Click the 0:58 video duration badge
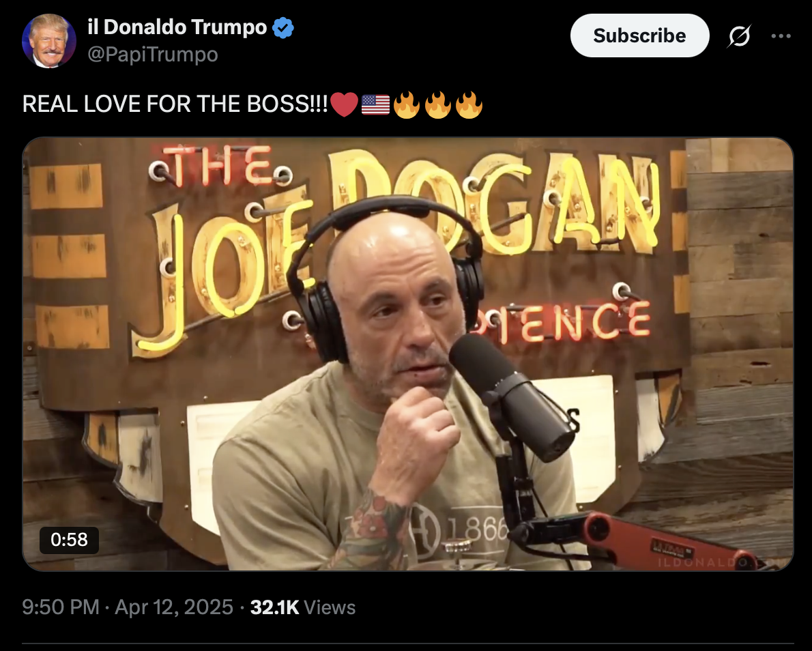The width and height of the screenshot is (812, 651). [69, 540]
